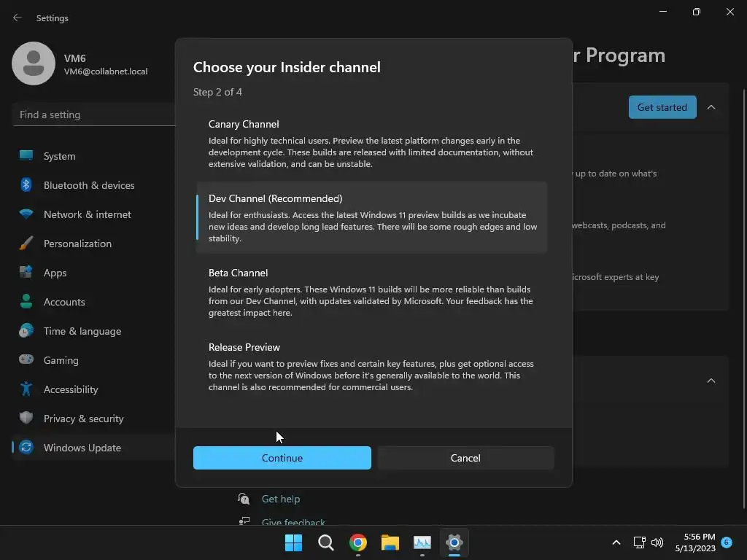Screen dimensions: 747x560
Task: Open the Windows Start menu
Action: (293, 542)
